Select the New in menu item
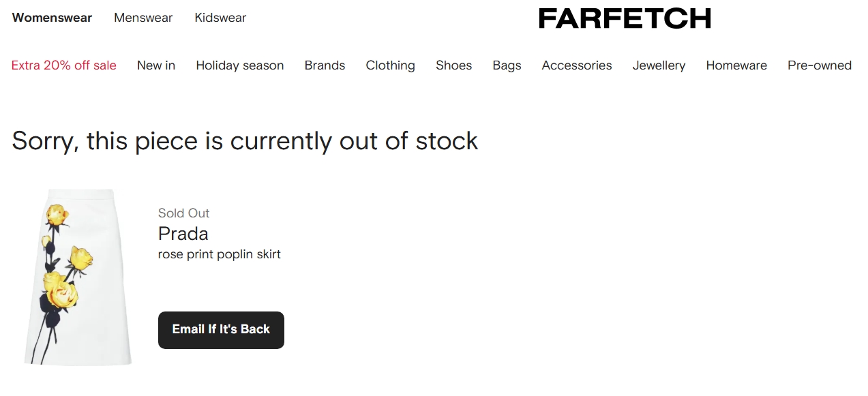Viewport: 868px width, 396px height. click(x=156, y=65)
